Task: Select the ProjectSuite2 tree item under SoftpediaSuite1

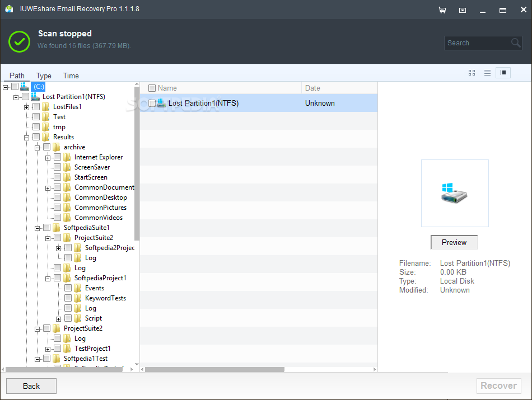Action: [94, 238]
